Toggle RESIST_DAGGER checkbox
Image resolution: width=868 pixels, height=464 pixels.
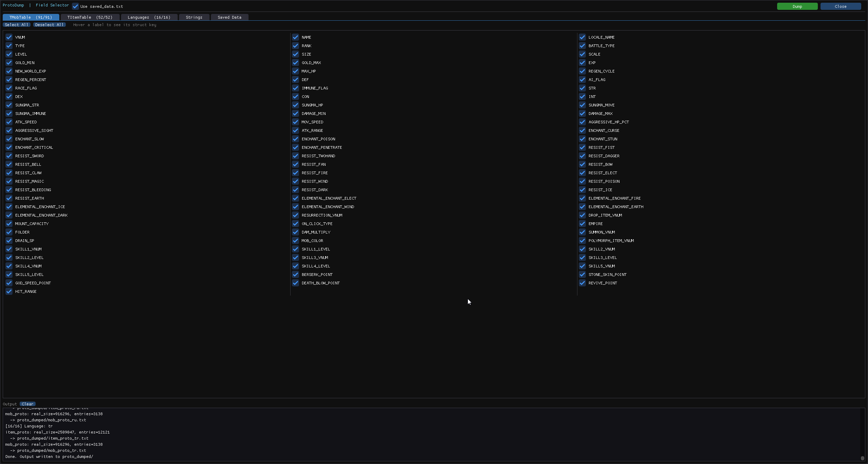[x=583, y=156]
